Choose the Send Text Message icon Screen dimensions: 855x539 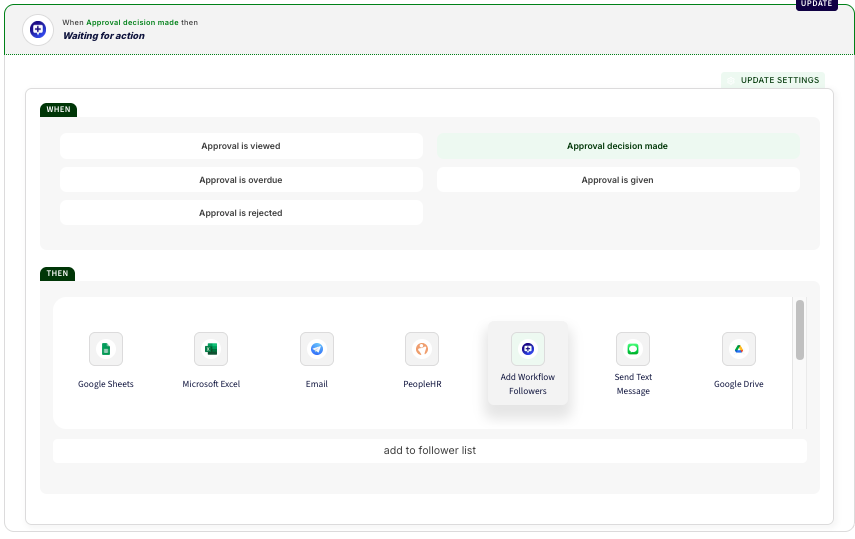point(633,349)
